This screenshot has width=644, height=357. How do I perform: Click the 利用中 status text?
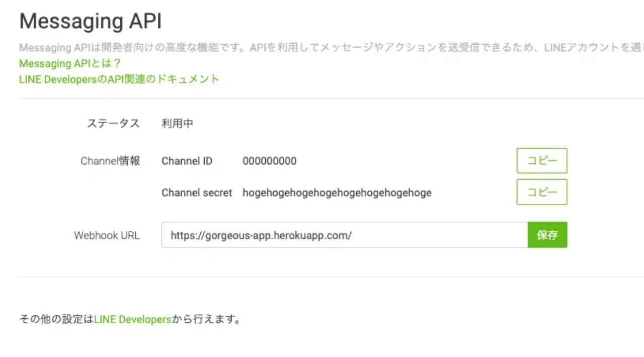(x=177, y=123)
